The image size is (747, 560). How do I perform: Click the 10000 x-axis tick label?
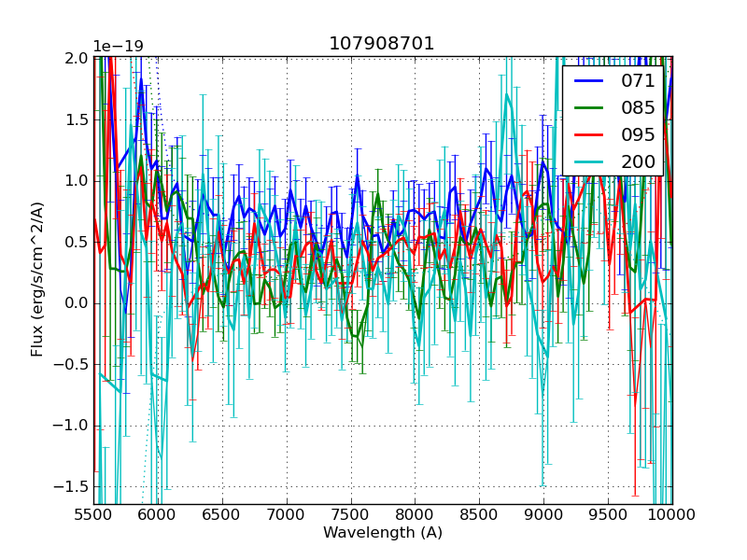672,515
